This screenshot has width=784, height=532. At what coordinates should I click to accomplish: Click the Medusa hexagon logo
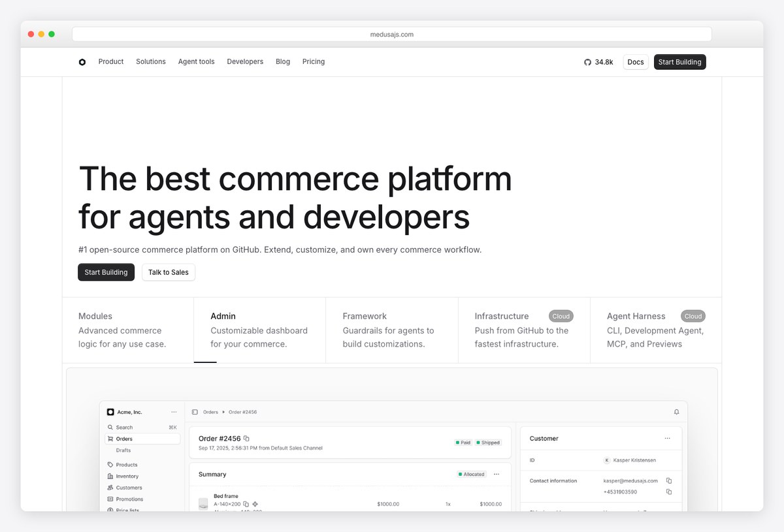tap(82, 62)
